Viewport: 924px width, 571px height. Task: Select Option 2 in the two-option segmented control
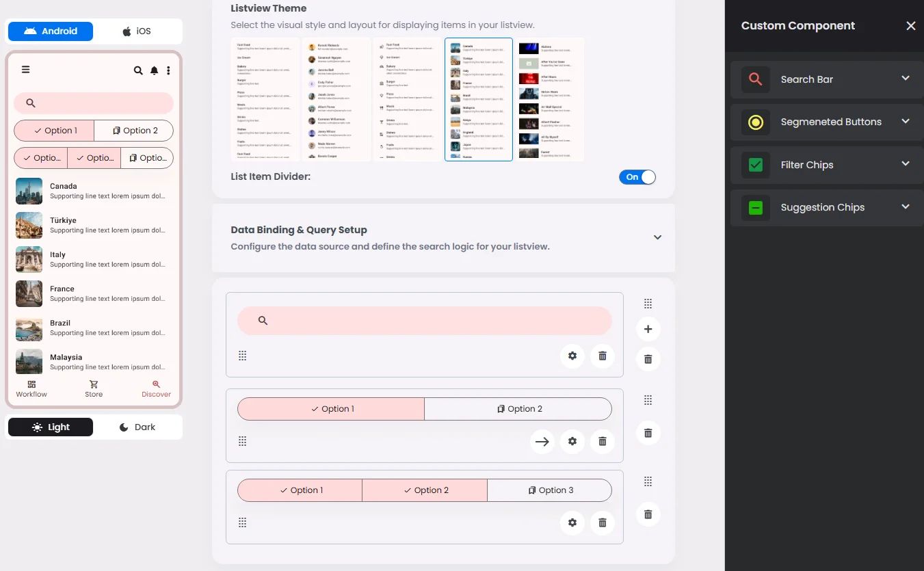pyautogui.click(x=518, y=409)
